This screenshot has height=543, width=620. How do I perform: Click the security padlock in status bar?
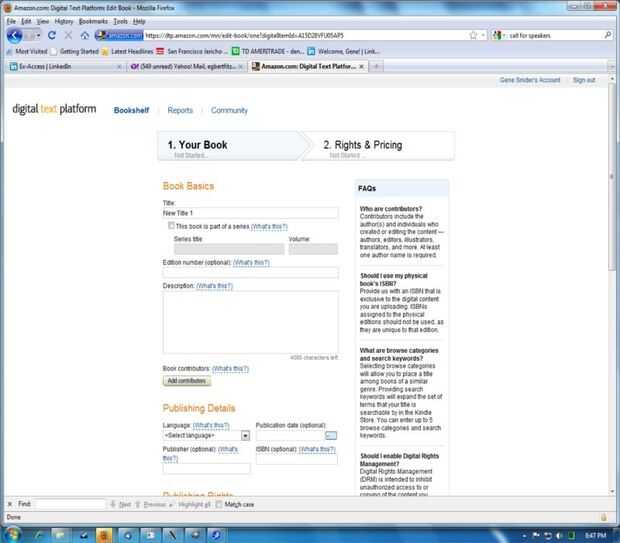point(603,517)
